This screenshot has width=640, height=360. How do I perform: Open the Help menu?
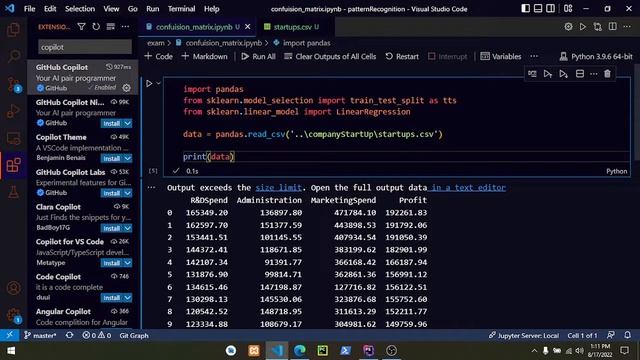pos(211,9)
